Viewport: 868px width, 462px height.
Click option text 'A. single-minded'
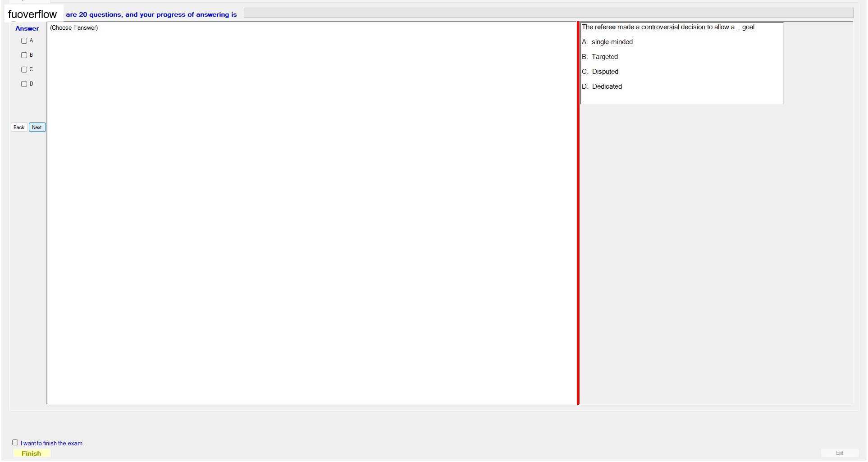(x=608, y=42)
